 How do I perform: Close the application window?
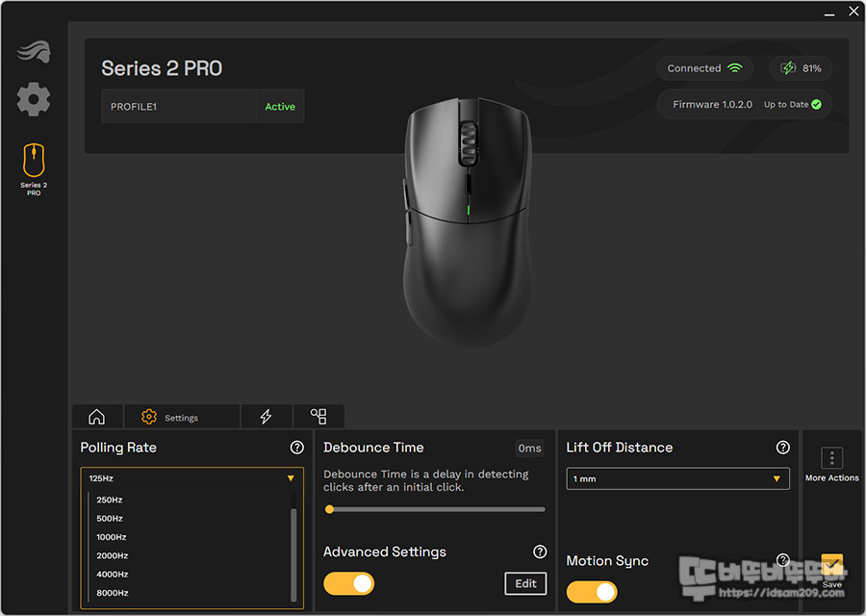[x=853, y=11]
